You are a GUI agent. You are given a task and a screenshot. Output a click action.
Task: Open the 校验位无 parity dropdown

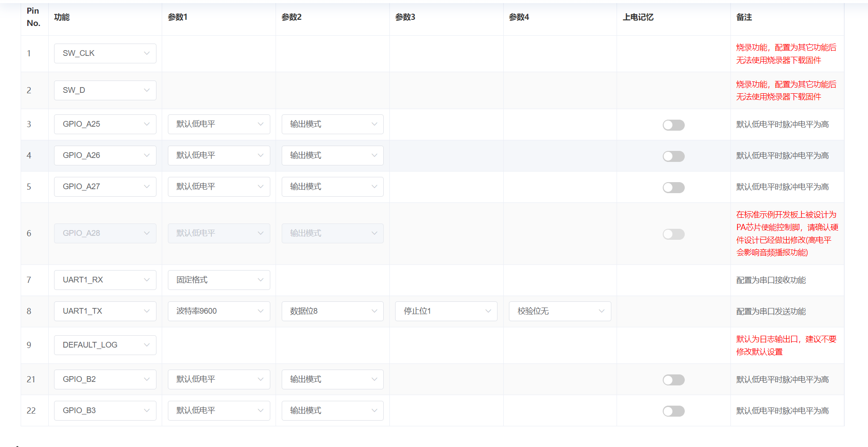click(559, 311)
